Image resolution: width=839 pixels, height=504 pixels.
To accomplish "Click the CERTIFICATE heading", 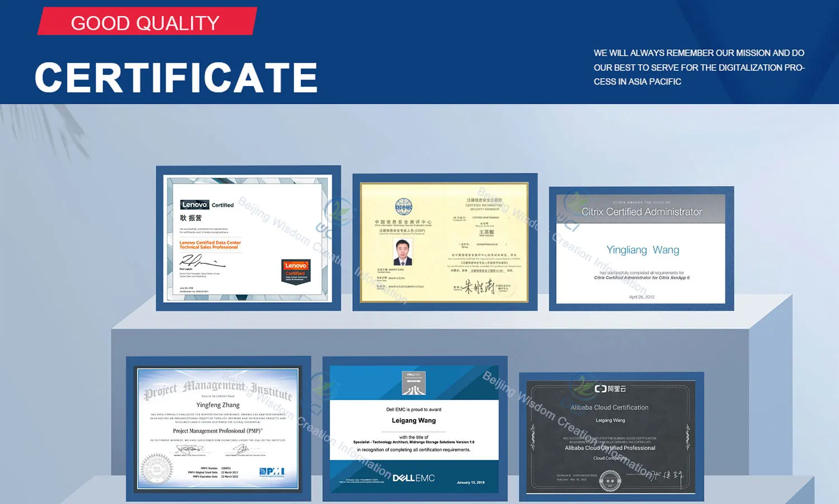I will [176, 77].
